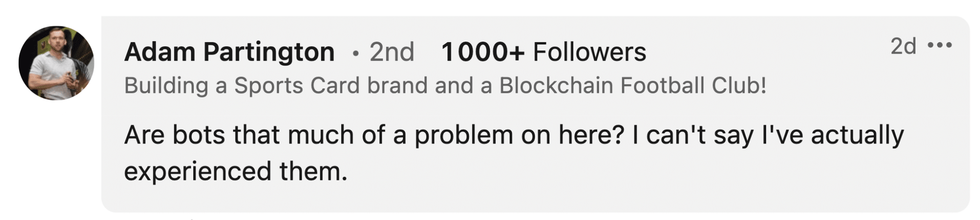Click the 2nd degree connection badge
The height and width of the screenshot is (220, 980).
tap(391, 52)
